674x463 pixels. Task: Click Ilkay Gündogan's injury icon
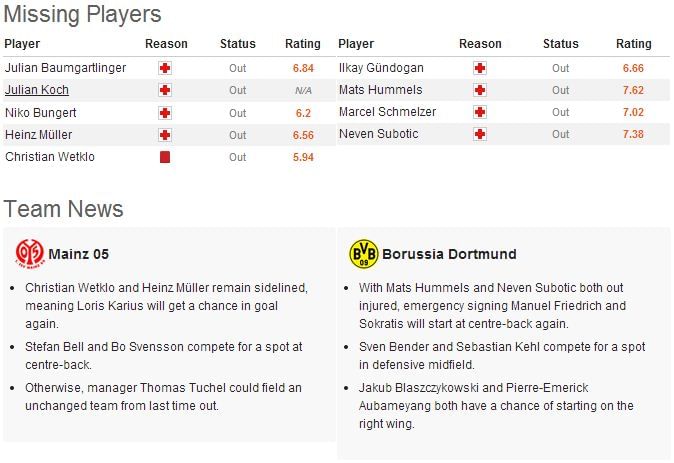(480, 68)
